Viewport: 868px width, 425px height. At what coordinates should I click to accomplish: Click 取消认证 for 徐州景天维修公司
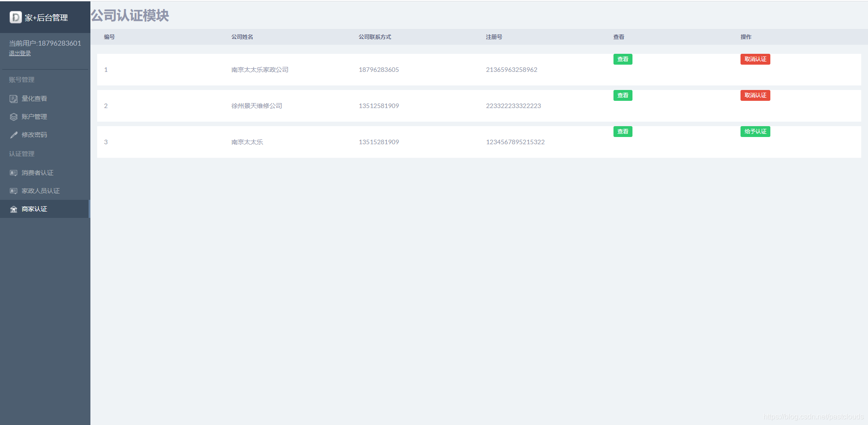click(x=755, y=95)
